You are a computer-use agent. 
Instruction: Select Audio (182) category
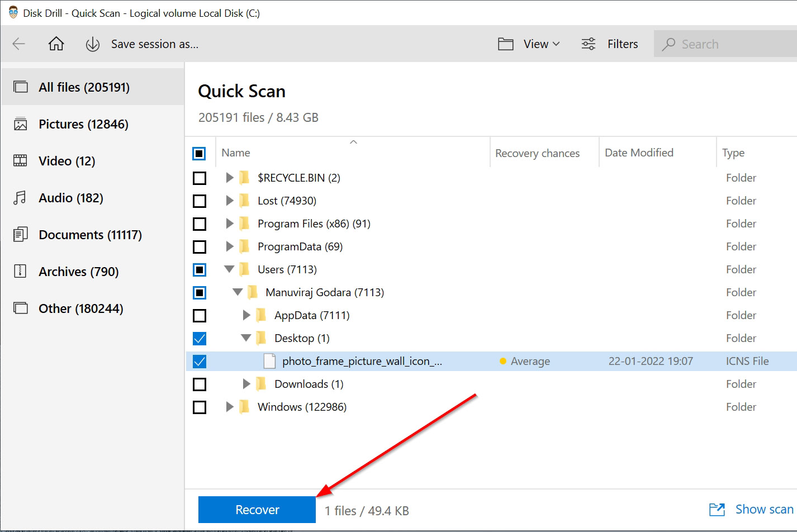pyautogui.click(x=93, y=198)
